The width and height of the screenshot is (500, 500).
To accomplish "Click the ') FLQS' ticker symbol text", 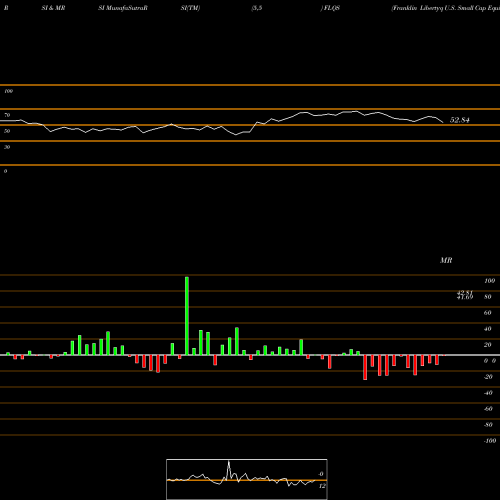I will click(330, 8).
